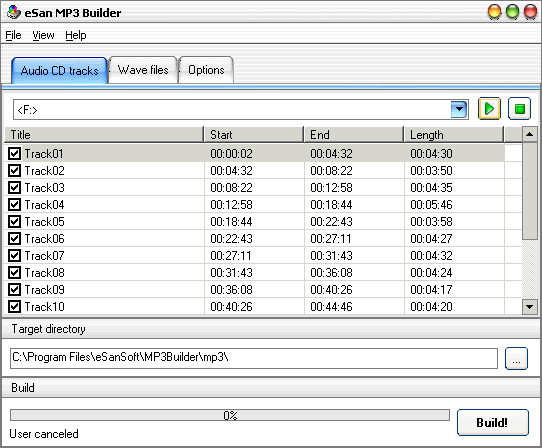
Task: Select the Track10 row title
Action: [44, 307]
